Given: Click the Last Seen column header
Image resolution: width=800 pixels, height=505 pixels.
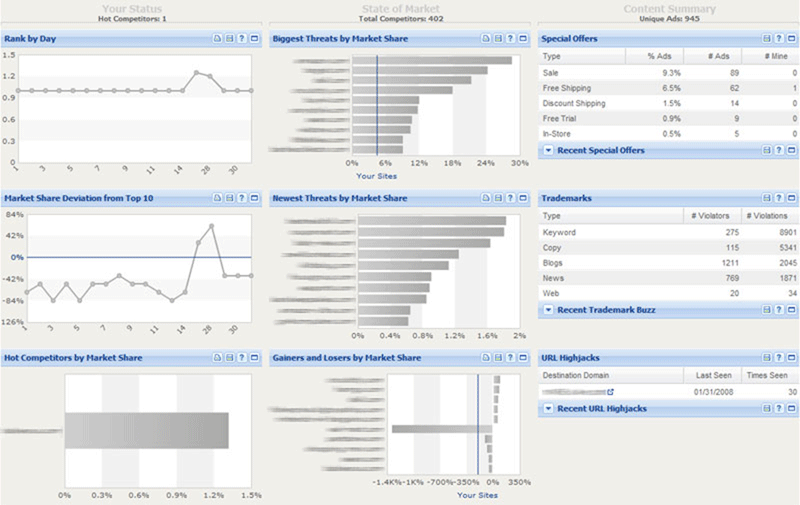Looking at the screenshot, I should (714, 374).
